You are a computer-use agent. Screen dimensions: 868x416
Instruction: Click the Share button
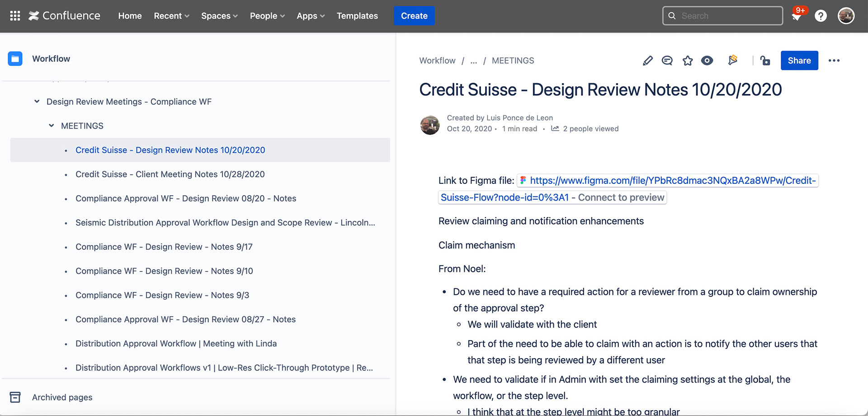(x=799, y=61)
